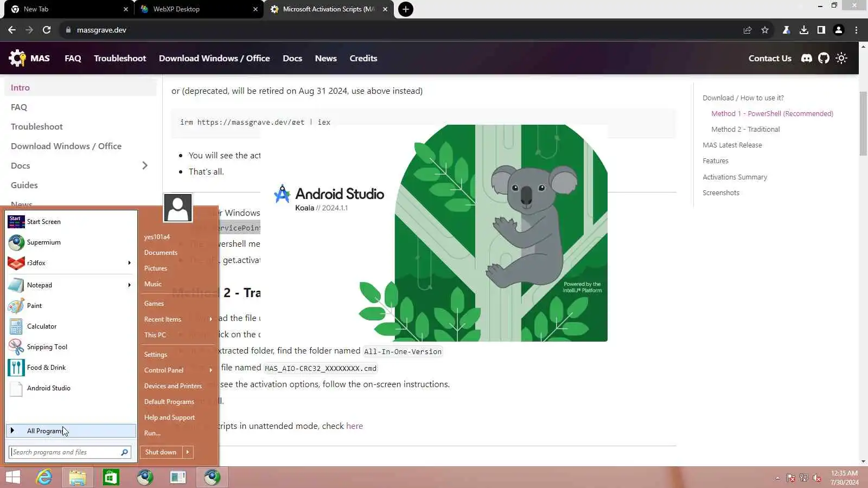Expand the Notepad jump list arrow

[129, 285]
